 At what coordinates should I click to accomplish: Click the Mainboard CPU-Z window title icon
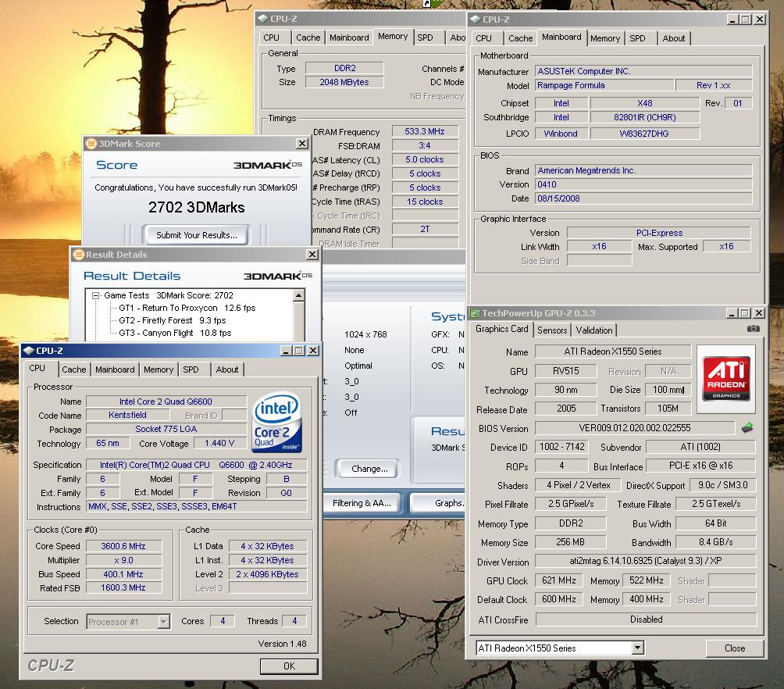coord(476,20)
